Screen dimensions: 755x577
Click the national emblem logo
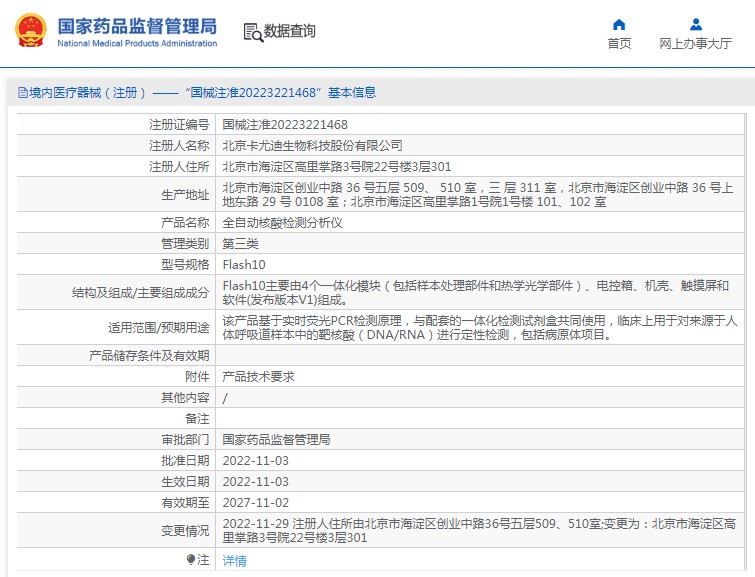31,30
